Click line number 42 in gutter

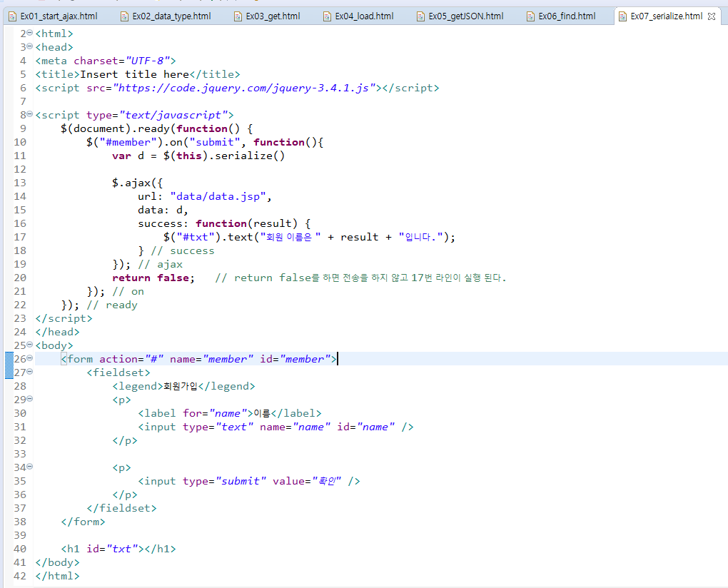[x=20, y=576]
